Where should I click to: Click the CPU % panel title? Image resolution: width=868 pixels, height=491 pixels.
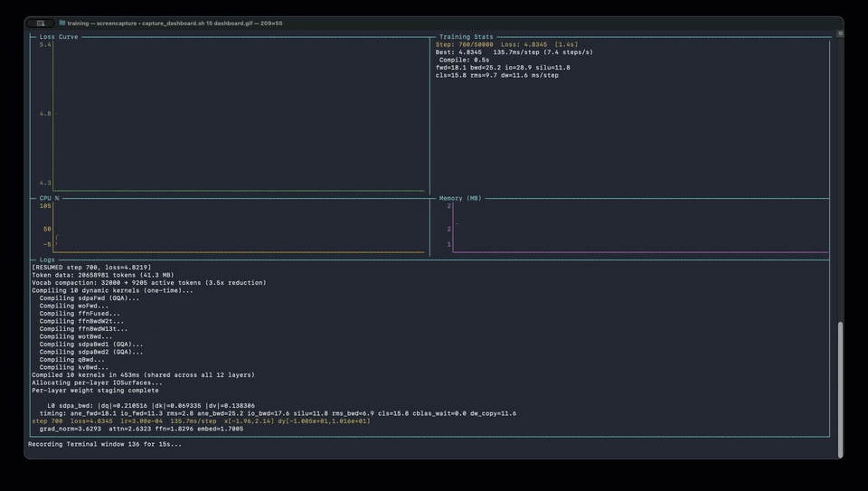pyautogui.click(x=49, y=198)
